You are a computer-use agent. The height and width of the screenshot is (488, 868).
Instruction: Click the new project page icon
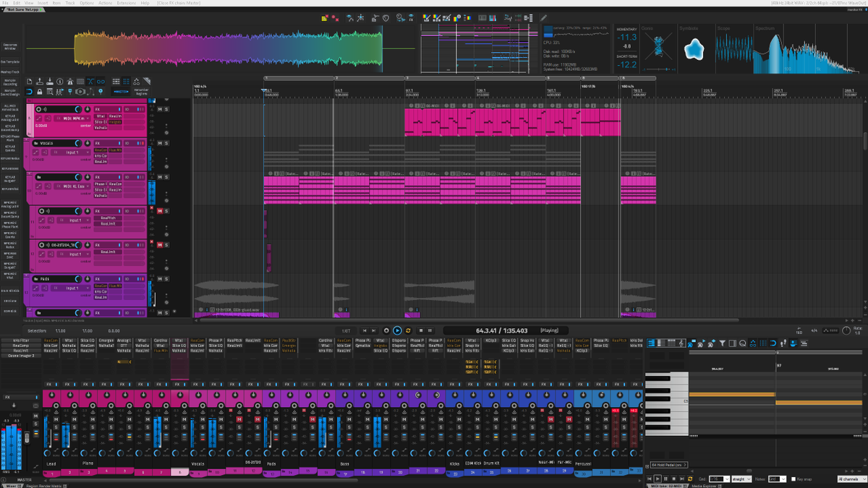point(29,81)
